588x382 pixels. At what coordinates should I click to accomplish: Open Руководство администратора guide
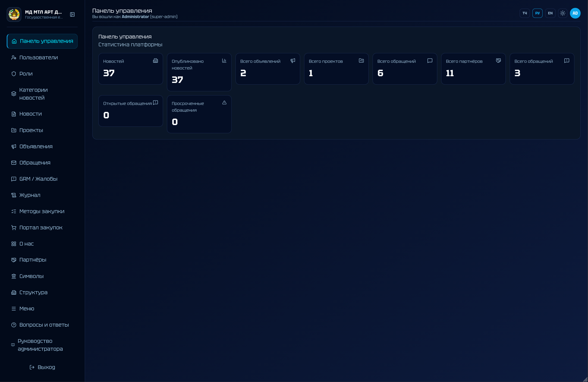coord(42,345)
